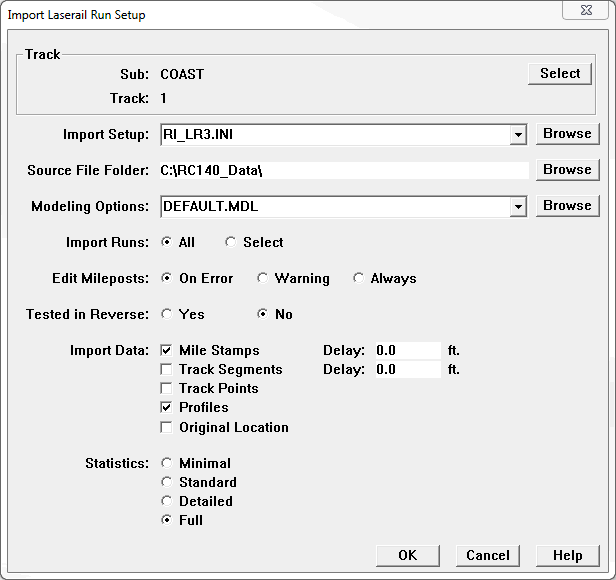Screen dimensions: 616x580
Task: Uncheck the Mile Stamps checkbox
Action: pyautogui.click(x=168, y=350)
